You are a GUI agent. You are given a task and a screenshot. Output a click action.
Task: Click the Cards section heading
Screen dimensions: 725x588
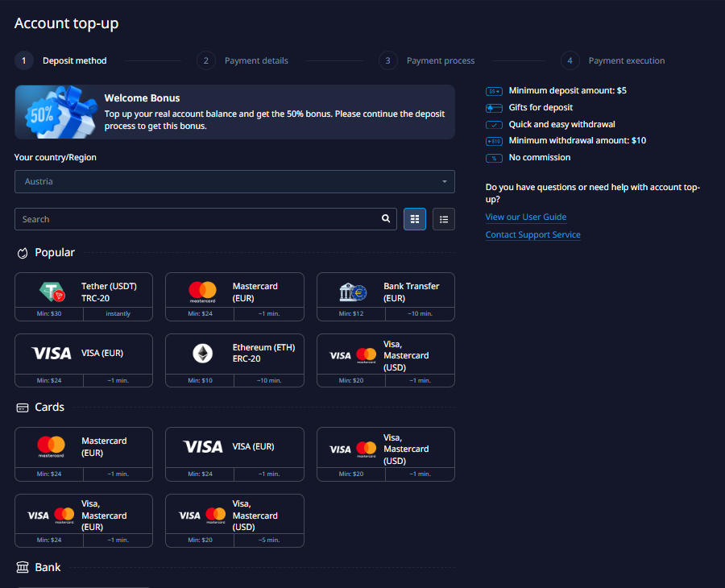[49, 407]
